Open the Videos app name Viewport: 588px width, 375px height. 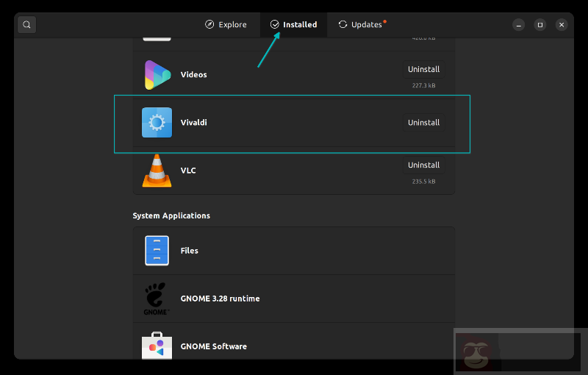[193, 74]
